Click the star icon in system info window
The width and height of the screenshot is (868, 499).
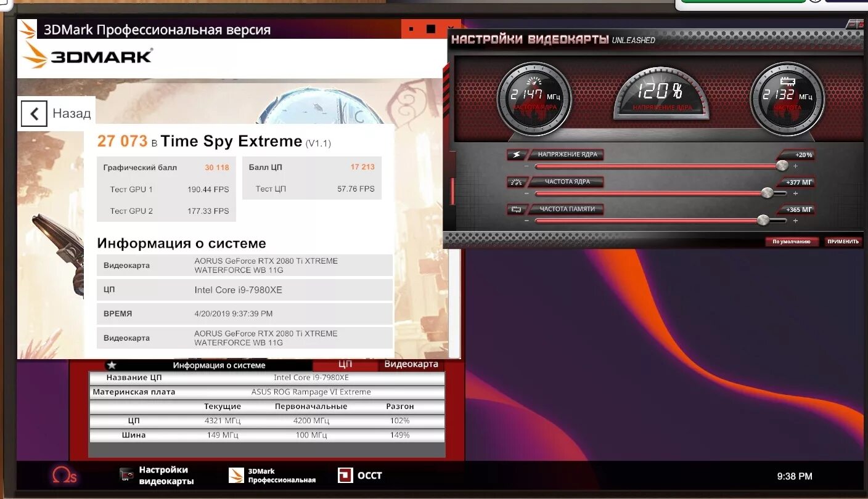[x=112, y=365]
